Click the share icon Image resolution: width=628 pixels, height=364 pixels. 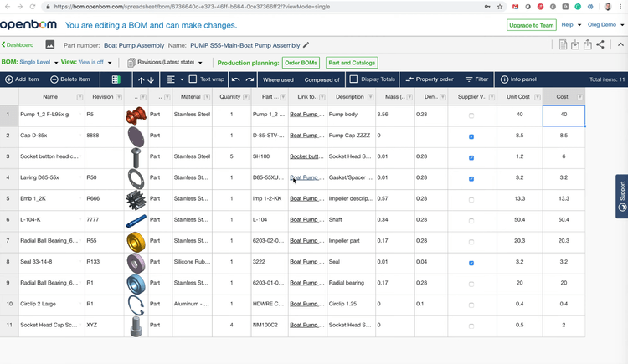coord(600,44)
